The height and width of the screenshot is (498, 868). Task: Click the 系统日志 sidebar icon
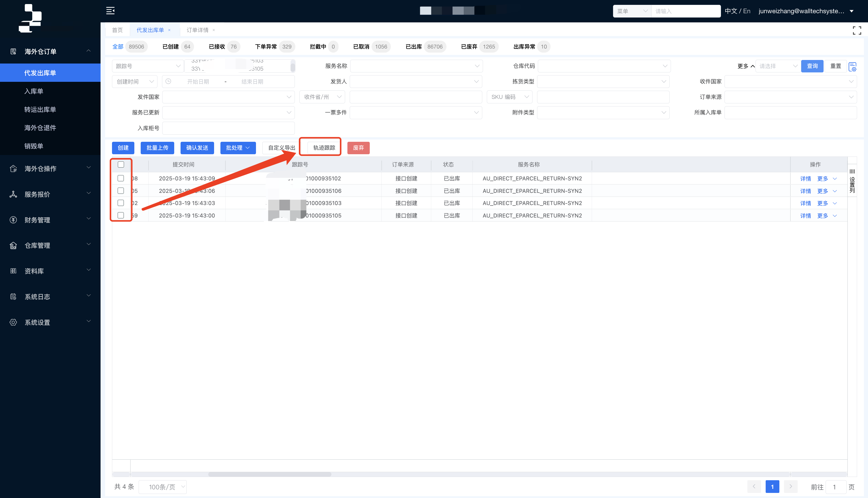[13, 297]
